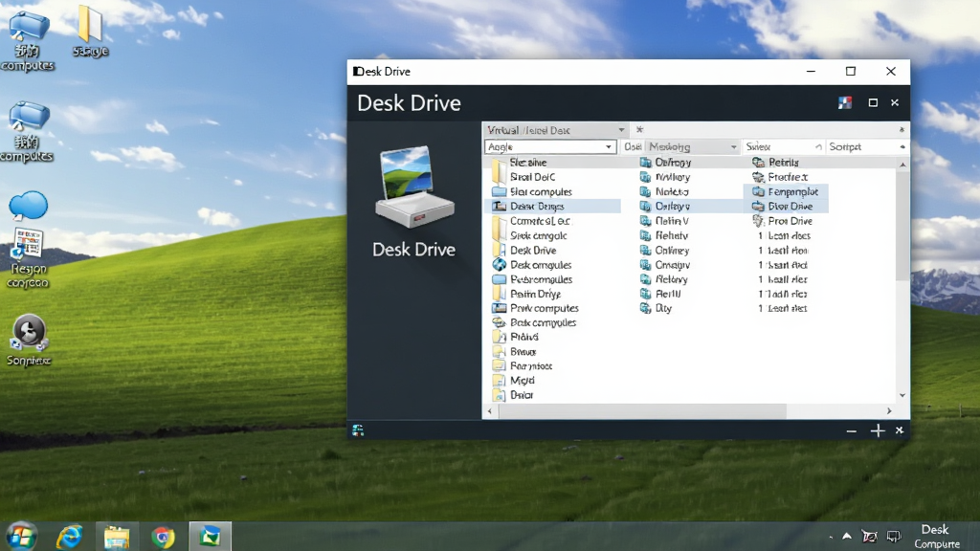Click the square restore icon in dark header
Image resolution: width=980 pixels, height=551 pixels.
point(873,103)
